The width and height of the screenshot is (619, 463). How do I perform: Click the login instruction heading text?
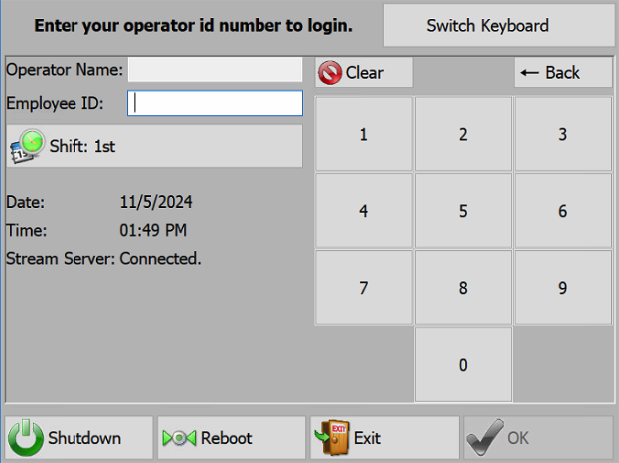pos(193,26)
